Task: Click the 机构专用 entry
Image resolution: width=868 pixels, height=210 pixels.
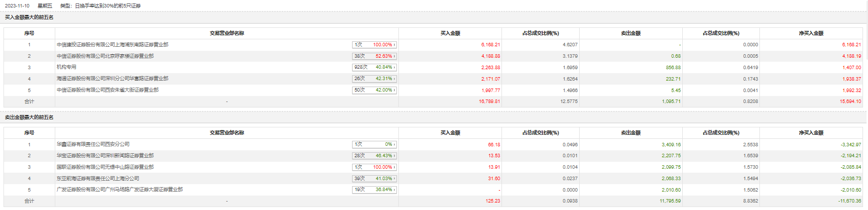Action: coord(67,67)
